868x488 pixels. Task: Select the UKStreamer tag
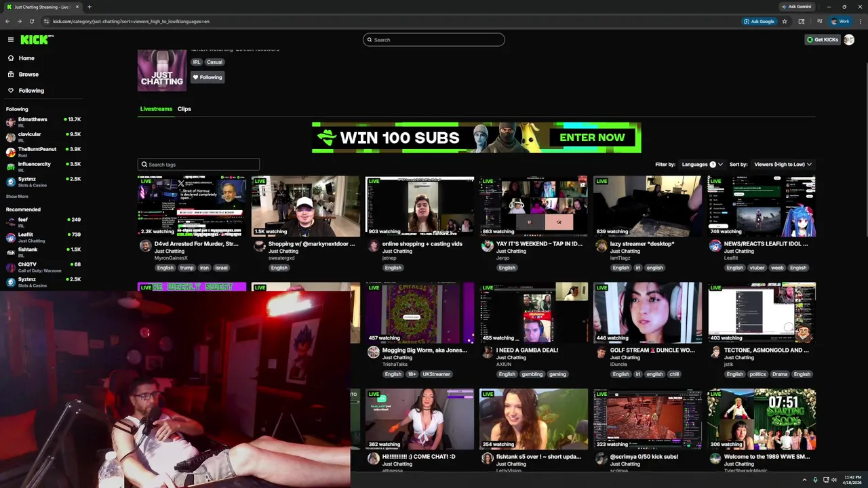coord(436,374)
